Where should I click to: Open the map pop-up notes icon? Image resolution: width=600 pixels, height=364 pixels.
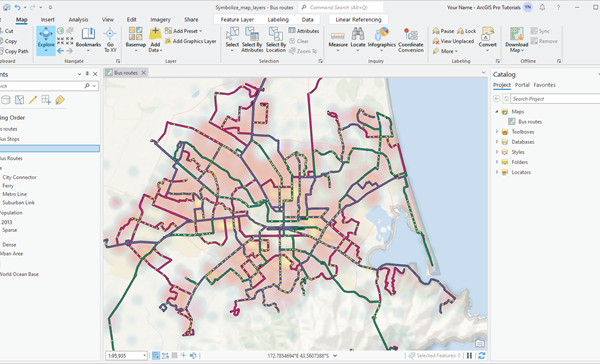(x=479, y=343)
